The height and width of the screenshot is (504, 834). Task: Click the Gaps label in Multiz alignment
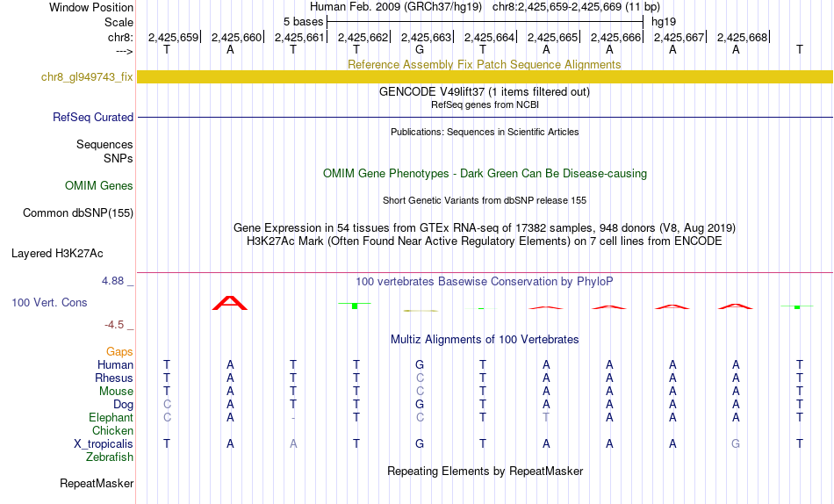119,352
